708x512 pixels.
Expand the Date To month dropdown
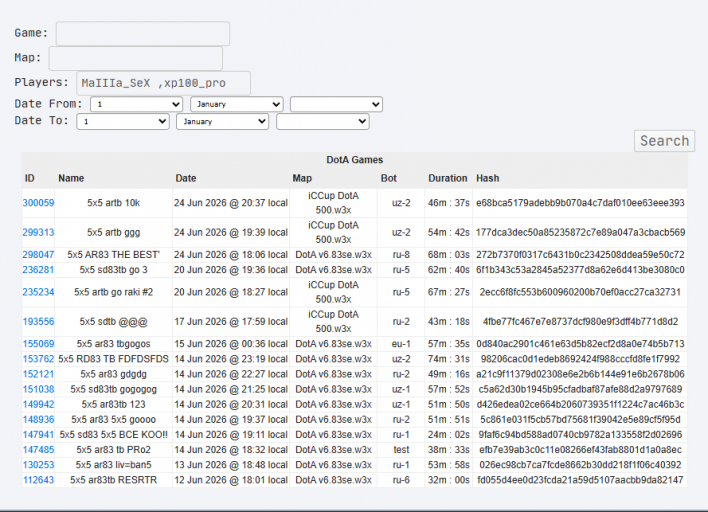coord(223,121)
